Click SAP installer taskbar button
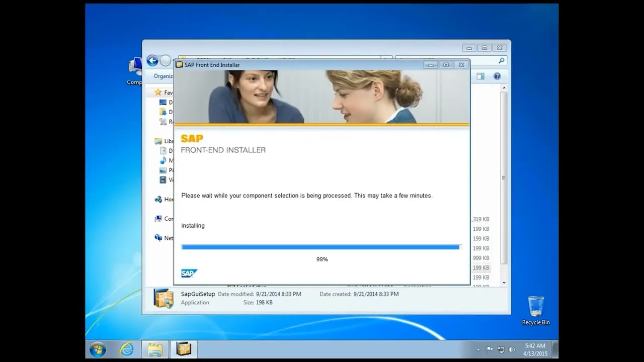This screenshot has width=644, height=362. [x=184, y=349]
